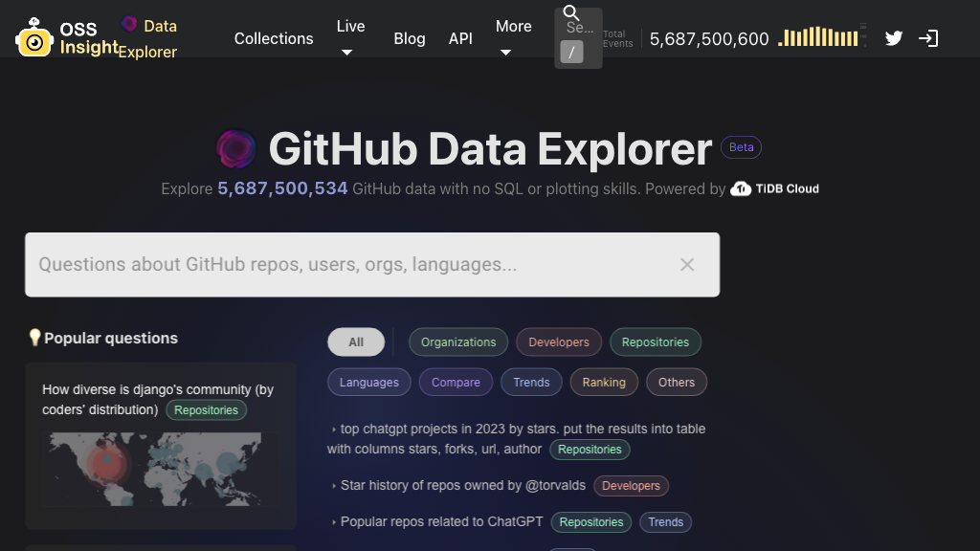Select the Ranking filter chip

[x=604, y=383]
